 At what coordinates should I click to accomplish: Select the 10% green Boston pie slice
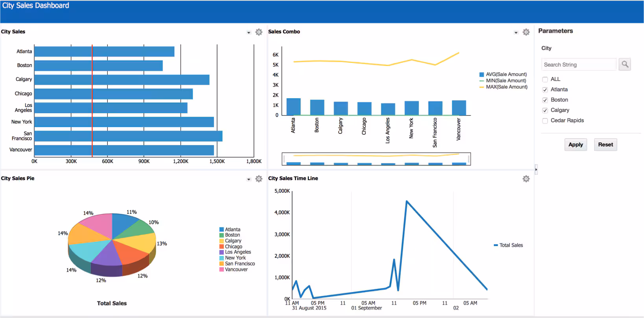[136, 230]
